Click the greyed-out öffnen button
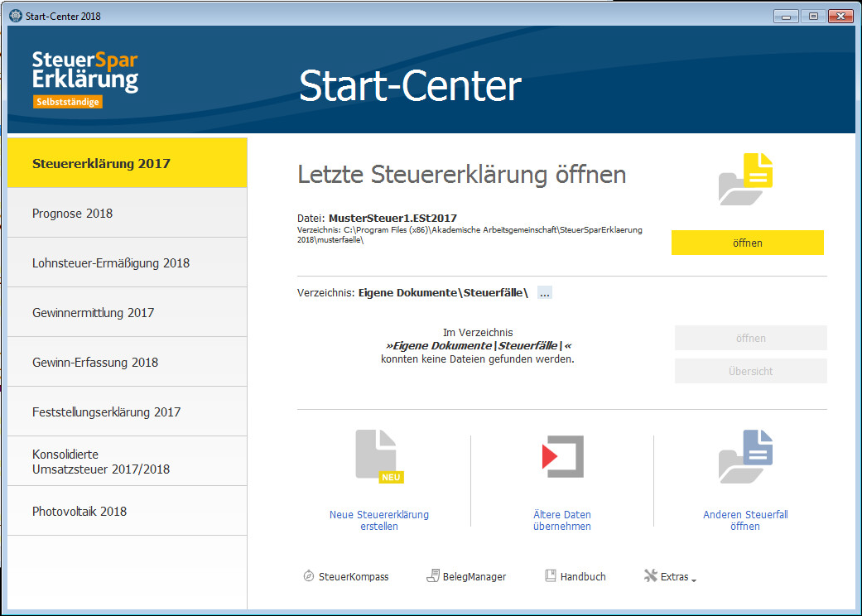This screenshot has width=862, height=616. (x=750, y=338)
